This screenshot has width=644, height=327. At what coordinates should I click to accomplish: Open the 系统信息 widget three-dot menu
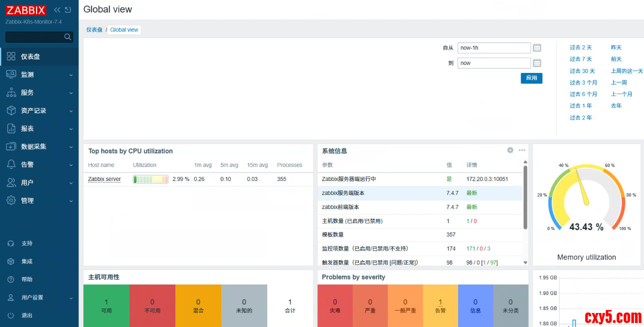tap(522, 150)
